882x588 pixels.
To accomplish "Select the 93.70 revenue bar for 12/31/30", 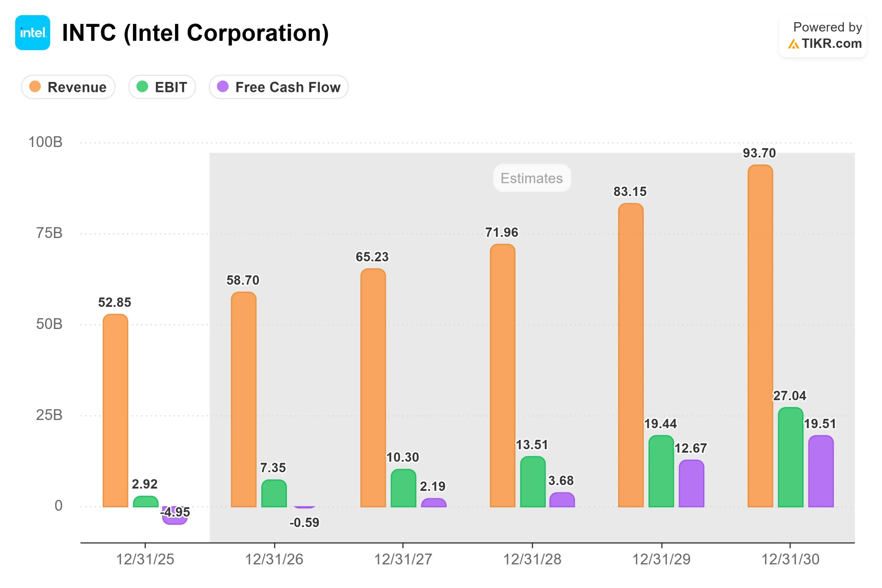I will pos(760,336).
